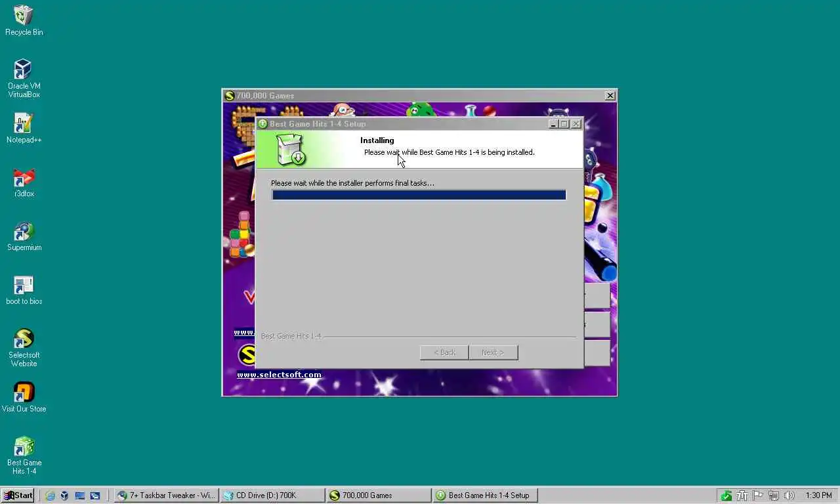Minimize the Best Game Hits Setup window

tap(553, 124)
